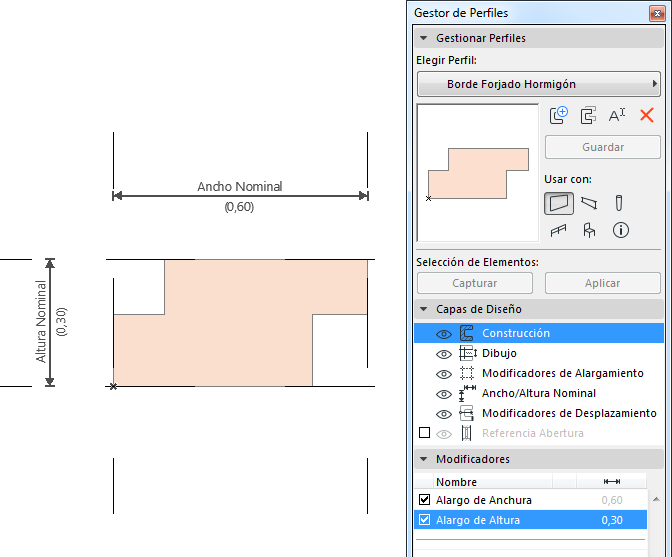Create a new profile with plus icon
The image size is (672, 557).
point(558,115)
